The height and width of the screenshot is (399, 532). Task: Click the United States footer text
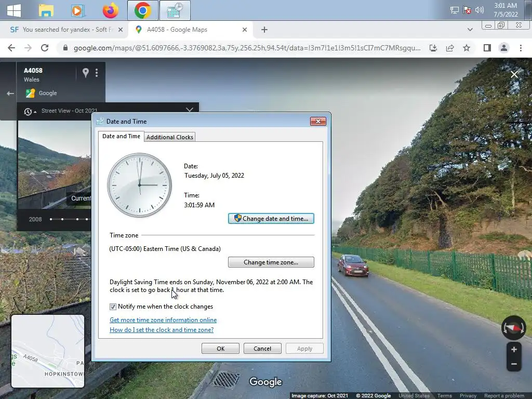414,395
